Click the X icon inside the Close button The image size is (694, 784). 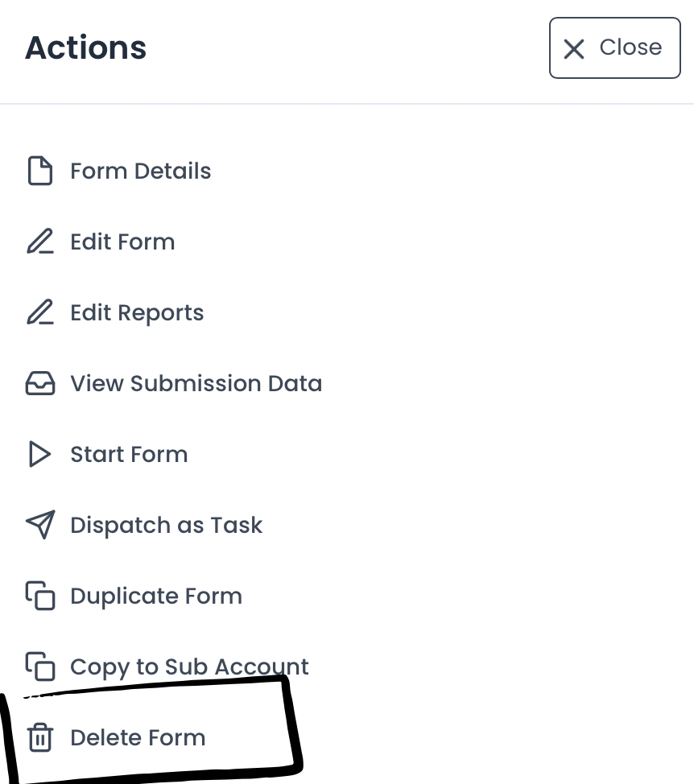[574, 49]
